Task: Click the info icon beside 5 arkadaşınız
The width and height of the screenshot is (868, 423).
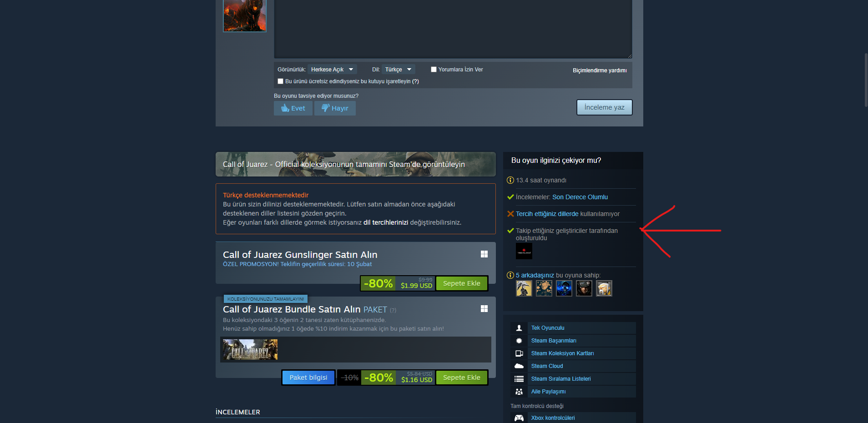Action: 510,275
